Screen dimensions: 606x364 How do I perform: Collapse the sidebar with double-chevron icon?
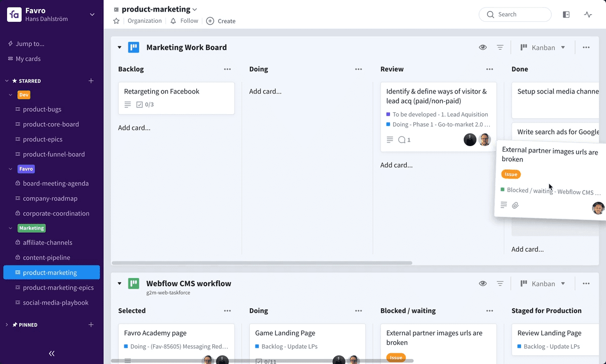tap(52, 353)
